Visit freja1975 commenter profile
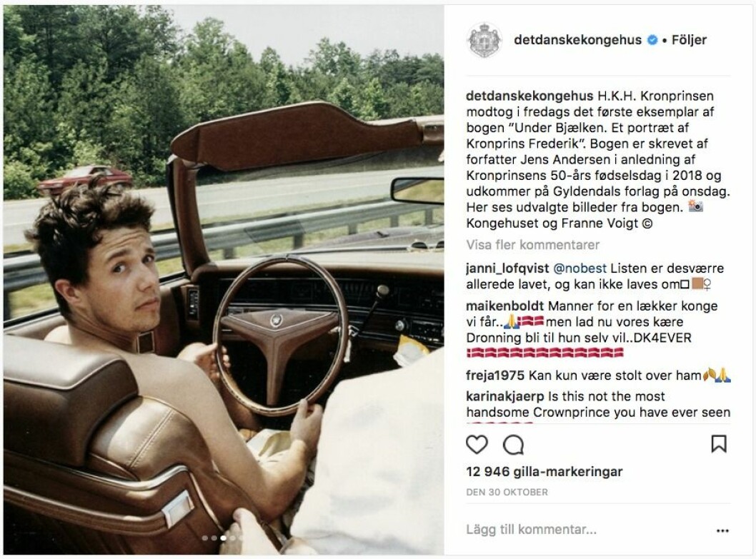 495,376
